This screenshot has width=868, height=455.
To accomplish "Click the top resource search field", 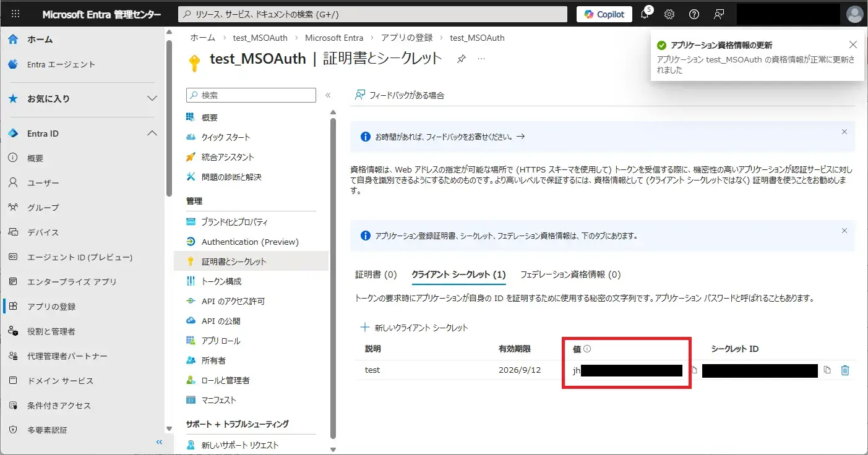I will [372, 14].
